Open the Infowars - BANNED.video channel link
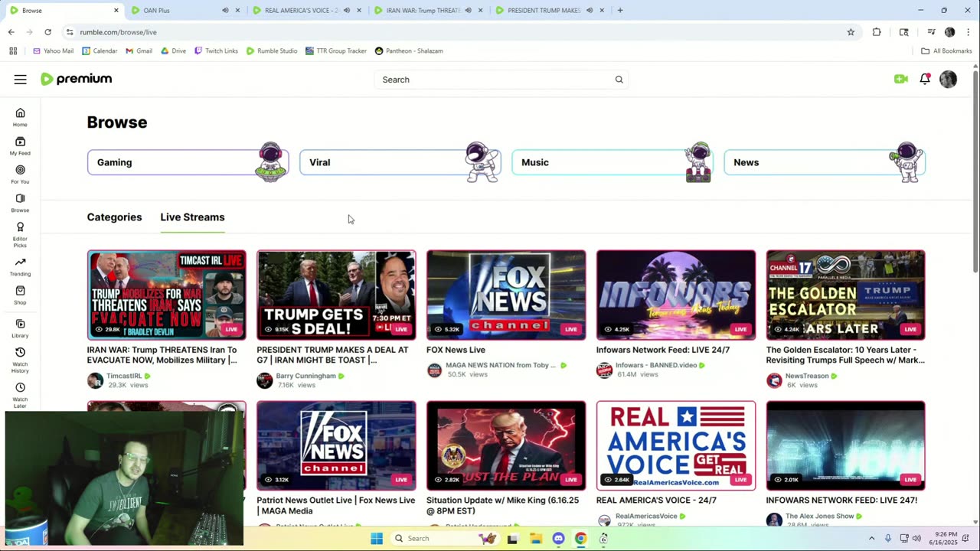The width and height of the screenshot is (980, 551). coord(656,365)
